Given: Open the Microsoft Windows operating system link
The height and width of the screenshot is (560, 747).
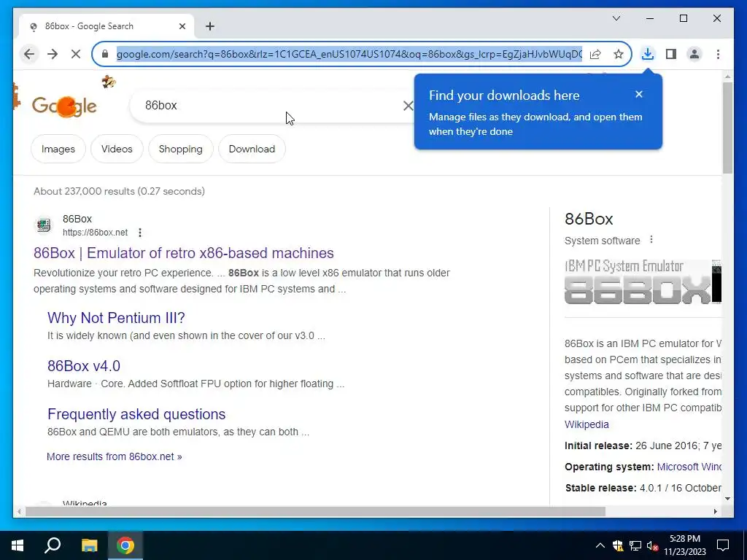Looking at the screenshot, I should [689, 467].
